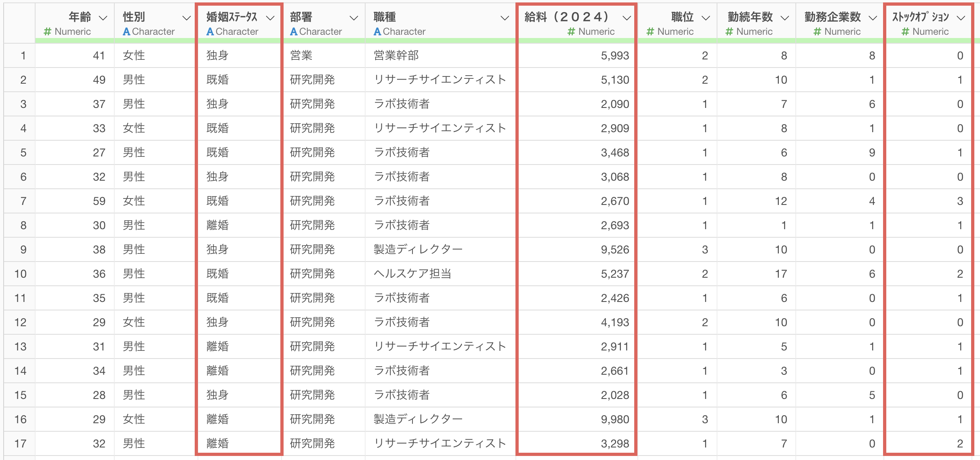This screenshot has width=980, height=460.
Task: Select the 給料（2024） column header
Action: tap(576, 23)
